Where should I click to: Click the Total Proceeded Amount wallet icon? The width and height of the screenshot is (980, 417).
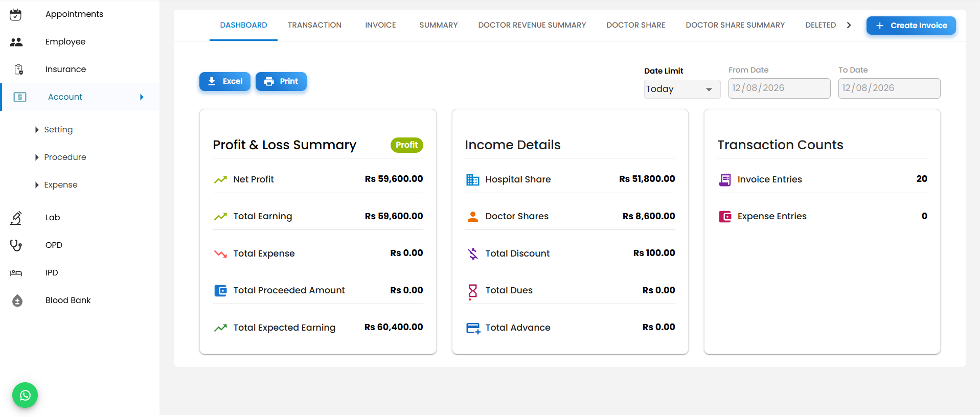pyautogui.click(x=220, y=291)
